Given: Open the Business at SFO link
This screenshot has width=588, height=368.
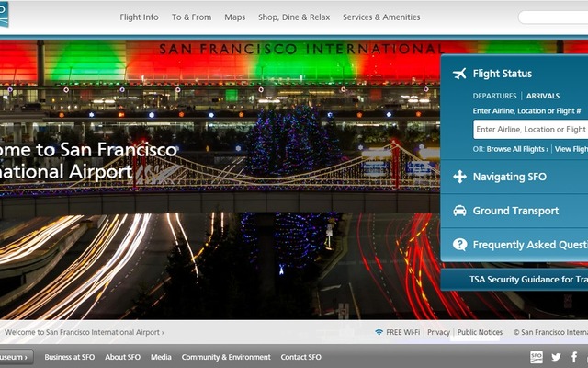Looking at the screenshot, I should click(x=70, y=357).
